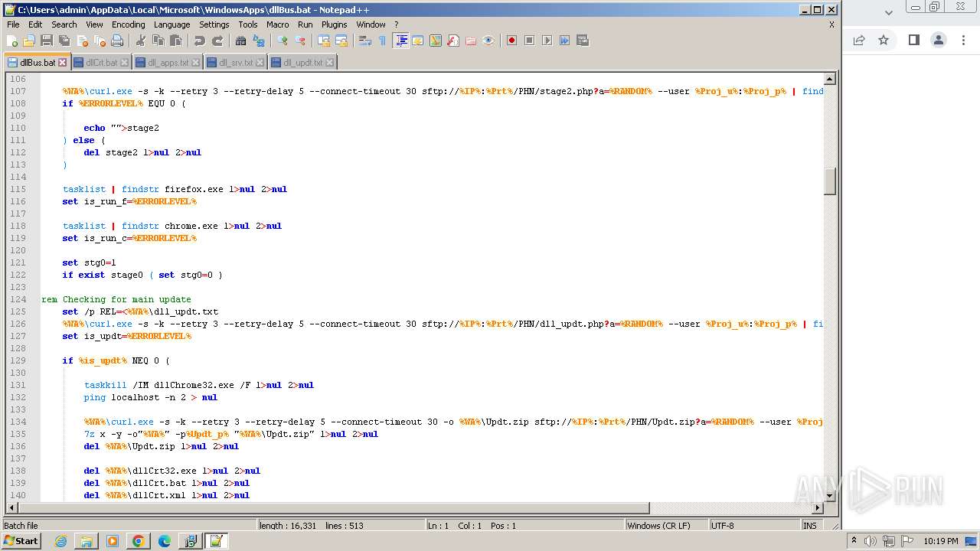The width and height of the screenshot is (980, 551).
Task: Click the vertical scrollbar thumb
Action: click(830, 181)
